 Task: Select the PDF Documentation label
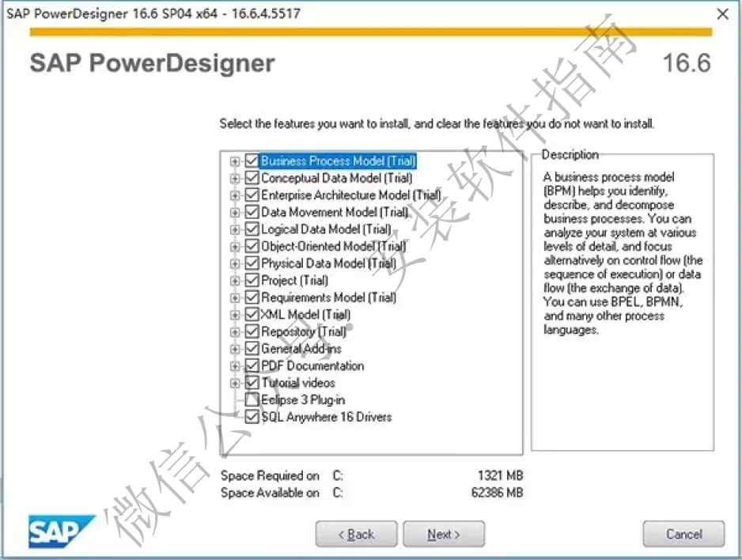click(312, 365)
